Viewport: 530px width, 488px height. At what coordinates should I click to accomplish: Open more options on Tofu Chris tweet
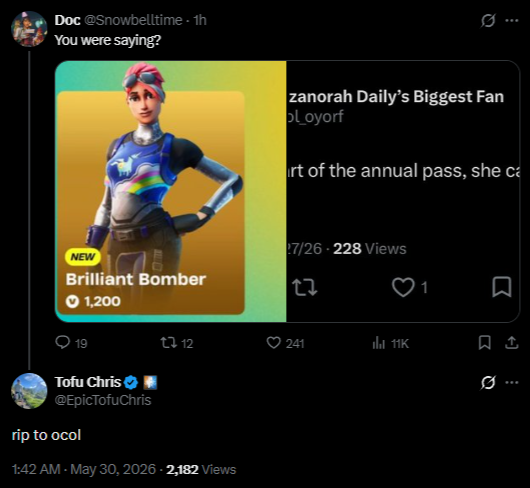pos(511,383)
